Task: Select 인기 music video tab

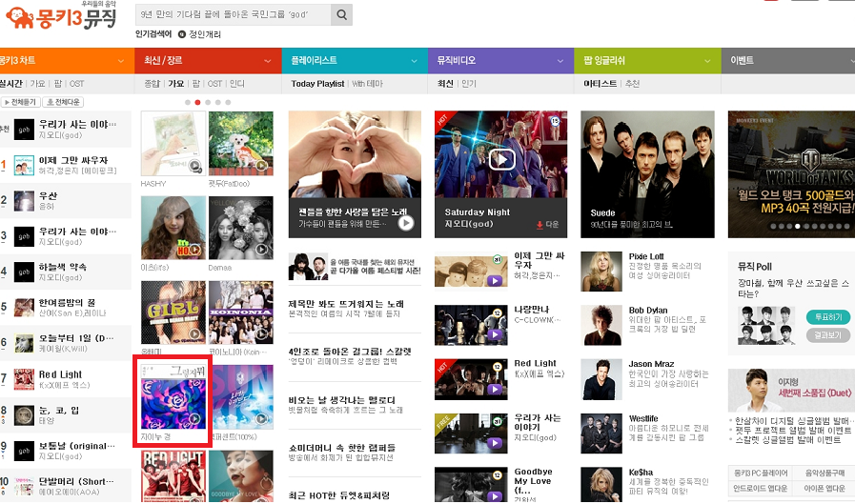Action: (469, 83)
